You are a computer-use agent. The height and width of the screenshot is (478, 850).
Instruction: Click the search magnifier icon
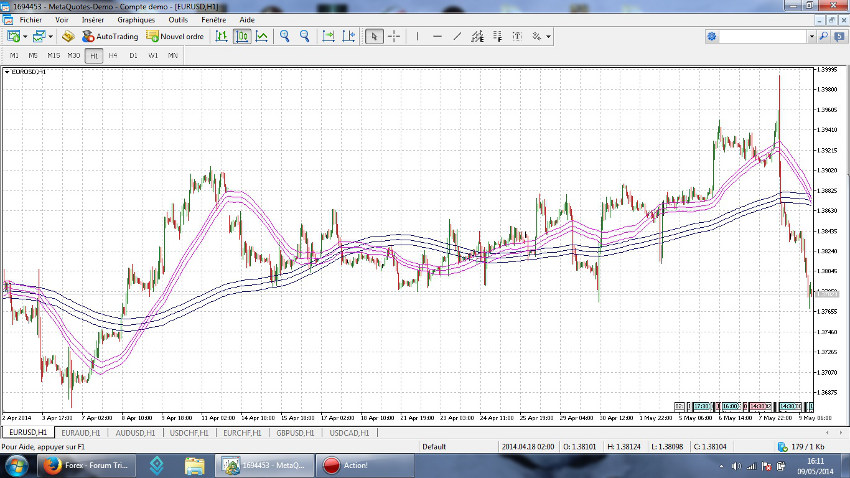(x=824, y=36)
